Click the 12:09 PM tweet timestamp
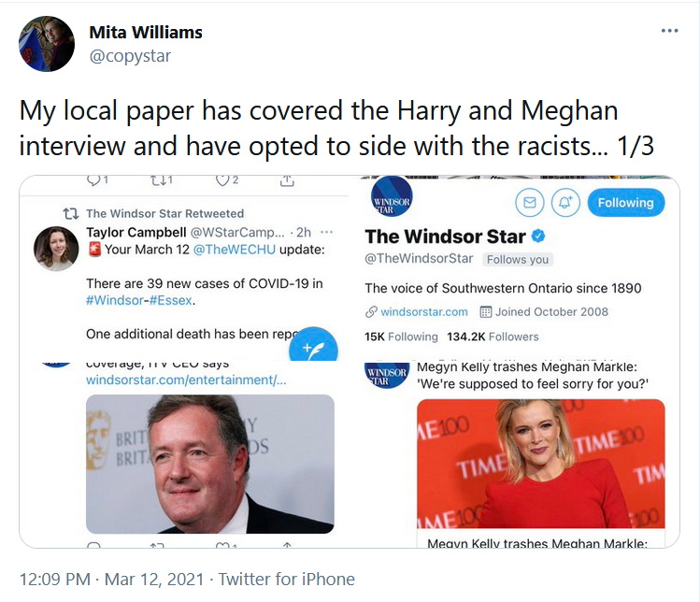The height and width of the screenshot is (602, 700). click(55, 580)
